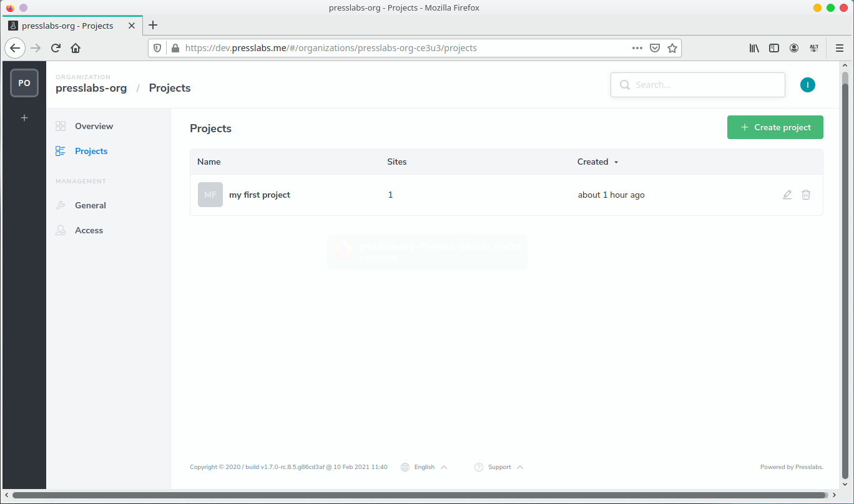Select the presslabs-org Projects browser tab

tap(72, 26)
